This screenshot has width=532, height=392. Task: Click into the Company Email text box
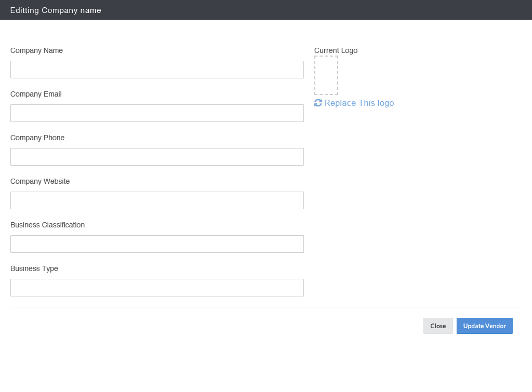(157, 113)
